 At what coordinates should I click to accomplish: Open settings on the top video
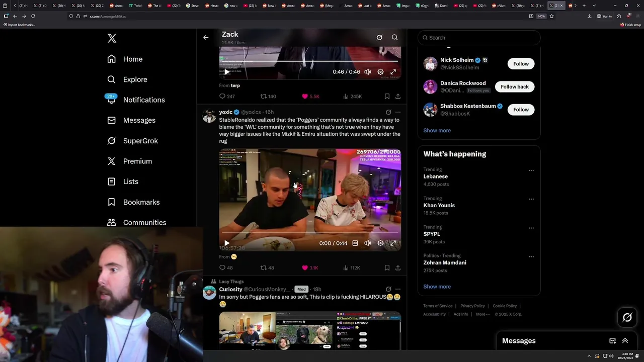(x=380, y=72)
